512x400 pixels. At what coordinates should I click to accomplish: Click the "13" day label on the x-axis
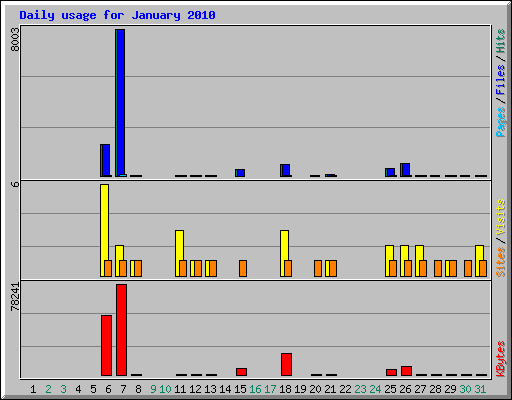click(x=210, y=389)
